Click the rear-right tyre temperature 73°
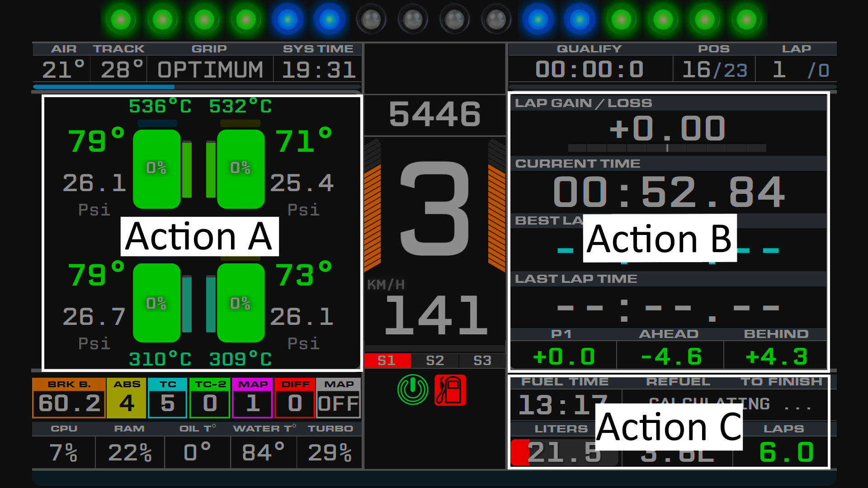Screen dimensions: 868x488 point(304,274)
